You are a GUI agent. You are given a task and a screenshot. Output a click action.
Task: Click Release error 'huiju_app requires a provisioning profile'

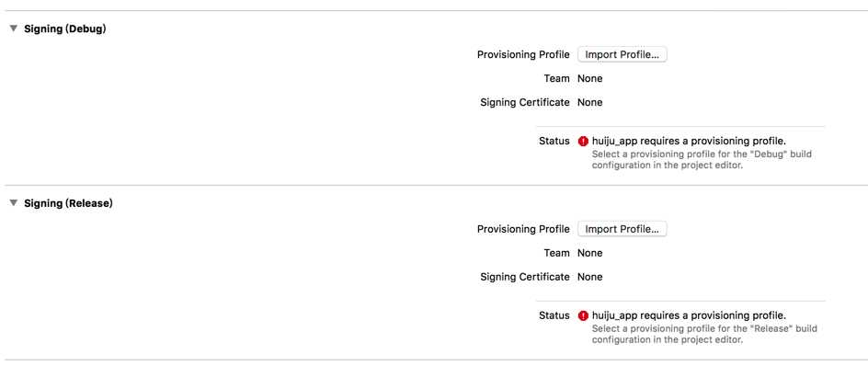coord(690,315)
